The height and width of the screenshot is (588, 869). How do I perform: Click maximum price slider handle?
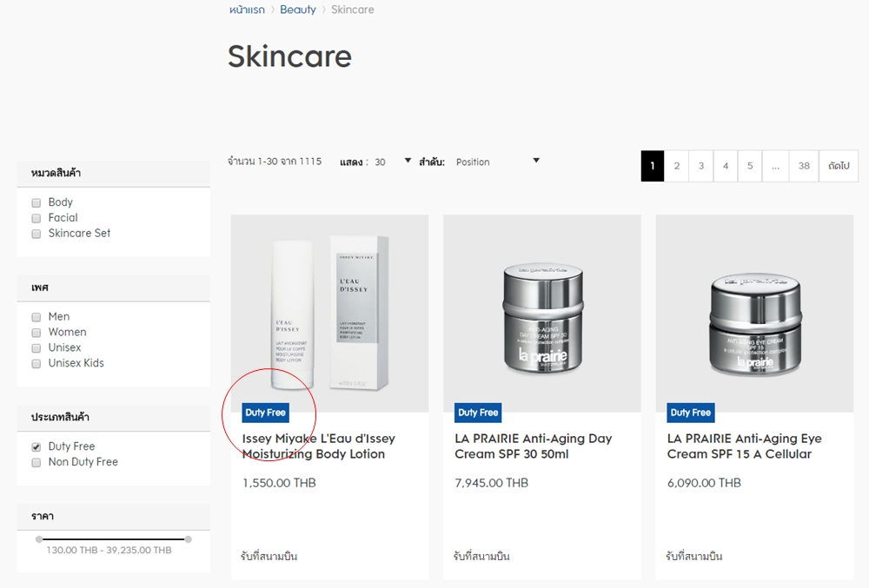pos(189,539)
